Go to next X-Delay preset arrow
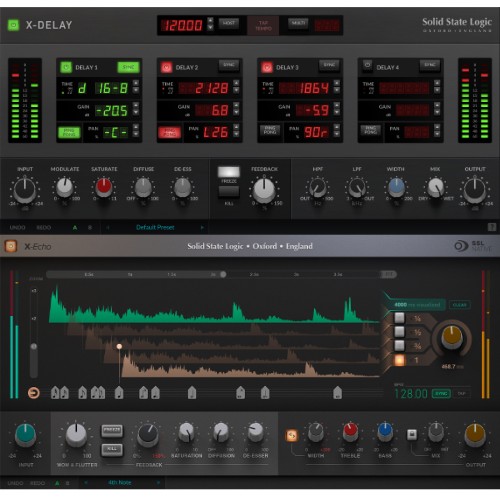This screenshot has width=500, height=500. 202,227
